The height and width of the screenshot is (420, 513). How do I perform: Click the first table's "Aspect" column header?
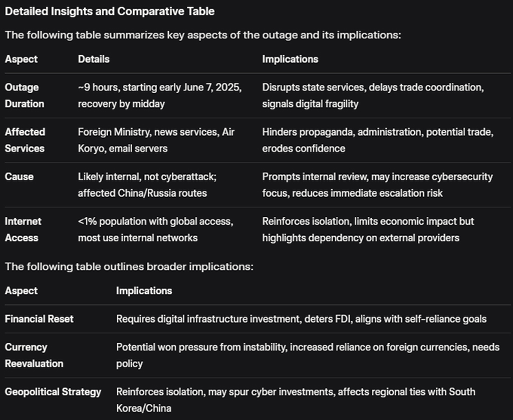point(21,59)
